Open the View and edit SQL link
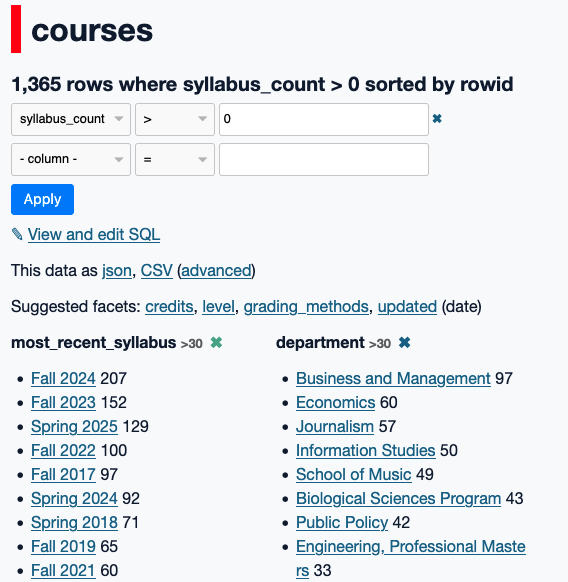 coord(94,235)
